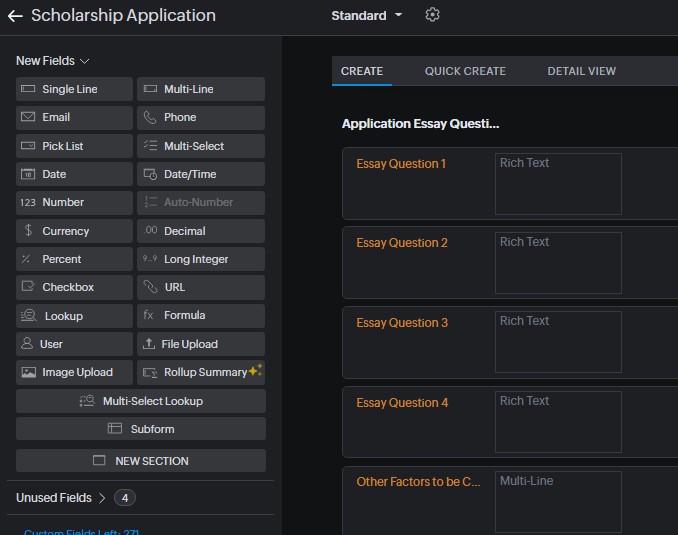Viewport: 678px width, 535px height.
Task: Click the Essay Question 1 Rich Text box
Action: pos(558,184)
